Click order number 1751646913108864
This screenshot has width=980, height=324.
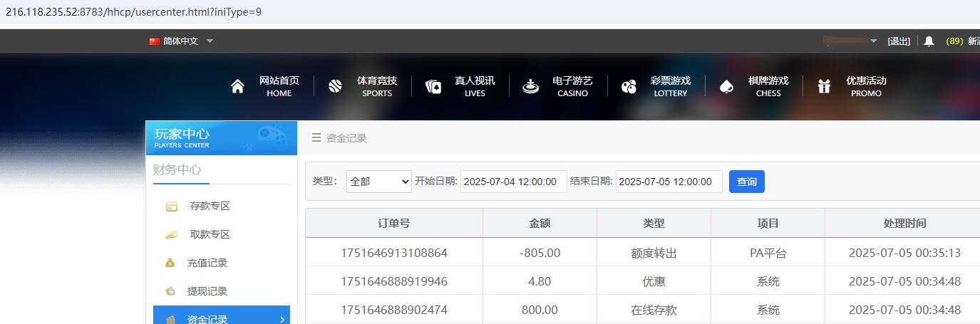coord(394,253)
